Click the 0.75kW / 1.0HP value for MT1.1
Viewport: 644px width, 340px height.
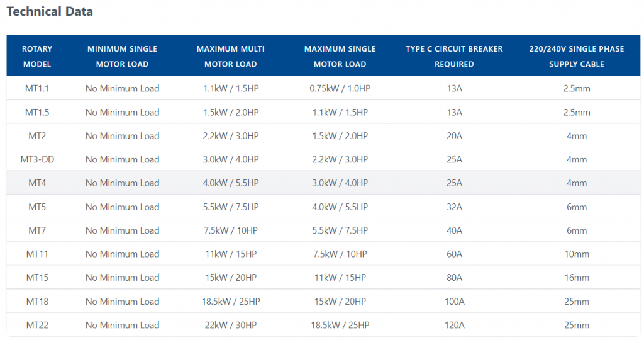click(340, 88)
